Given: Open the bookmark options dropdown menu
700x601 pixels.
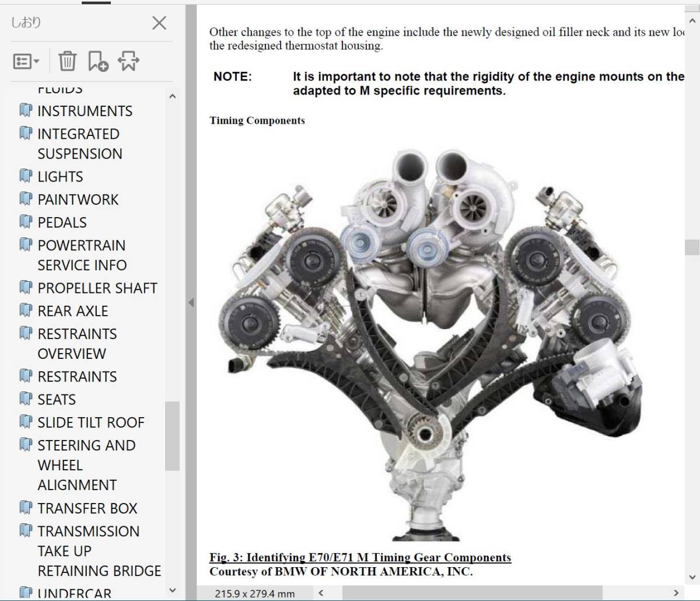Looking at the screenshot, I should 27,61.
